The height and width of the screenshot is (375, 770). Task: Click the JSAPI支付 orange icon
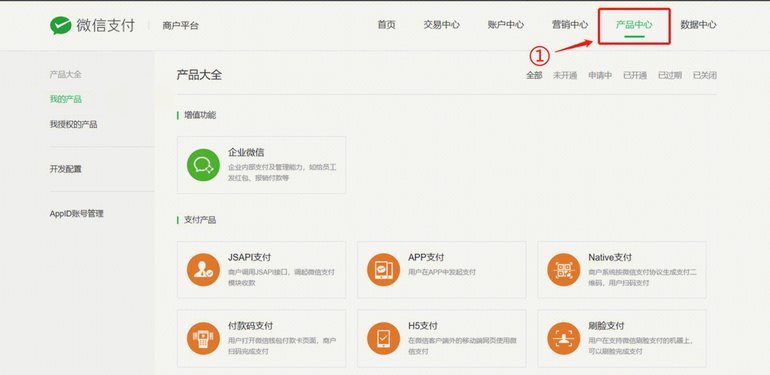(203, 269)
